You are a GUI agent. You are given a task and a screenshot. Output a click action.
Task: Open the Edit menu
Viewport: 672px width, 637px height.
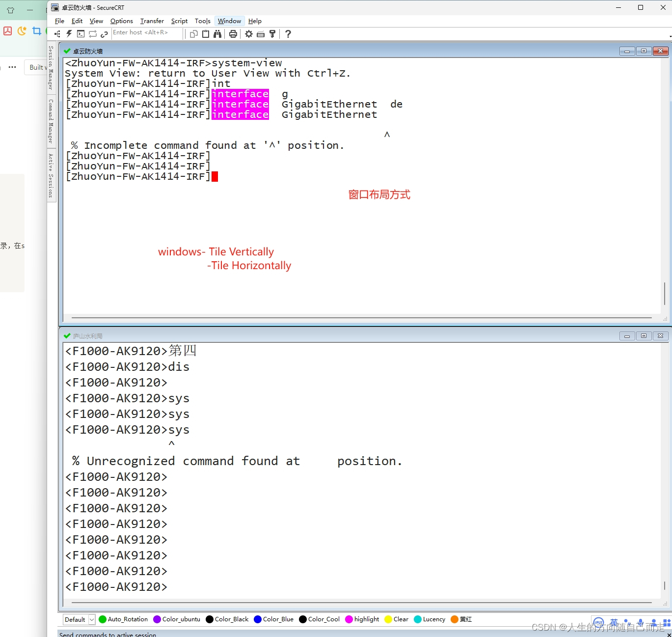(x=77, y=21)
